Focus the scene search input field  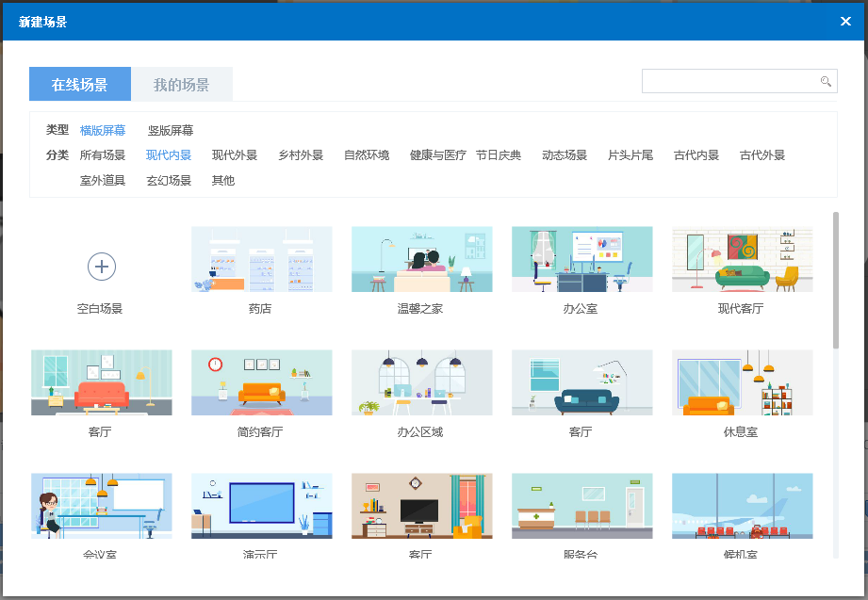[x=739, y=81]
